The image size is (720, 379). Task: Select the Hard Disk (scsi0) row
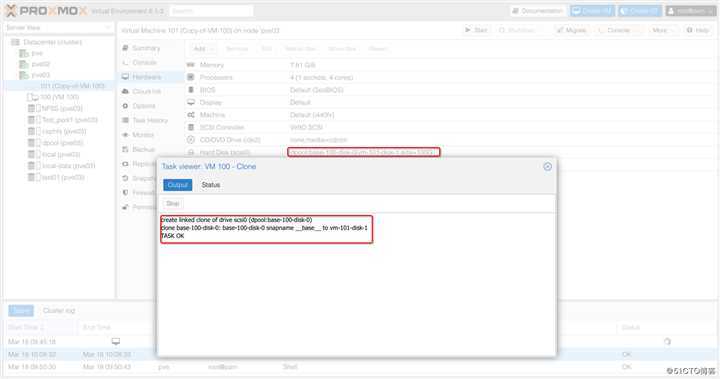(450, 152)
